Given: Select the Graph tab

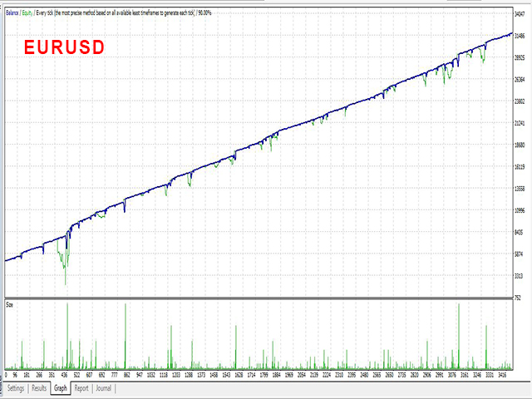Looking at the screenshot, I should coord(61,388).
